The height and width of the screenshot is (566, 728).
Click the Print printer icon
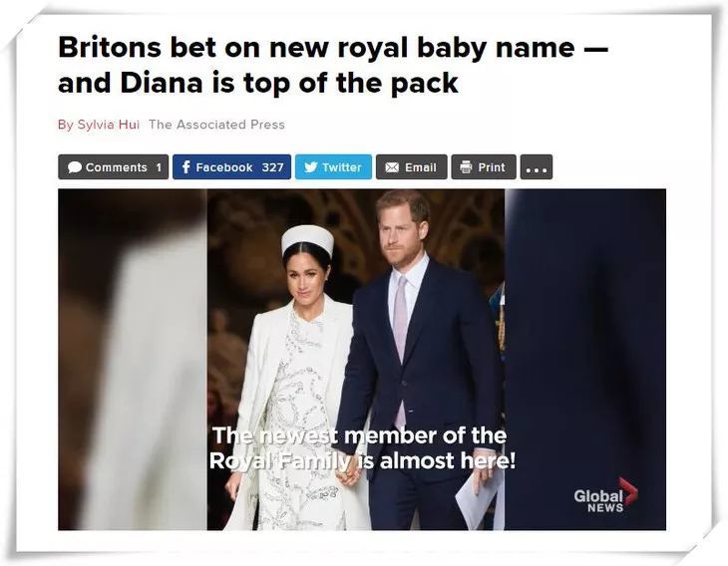tap(466, 166)
